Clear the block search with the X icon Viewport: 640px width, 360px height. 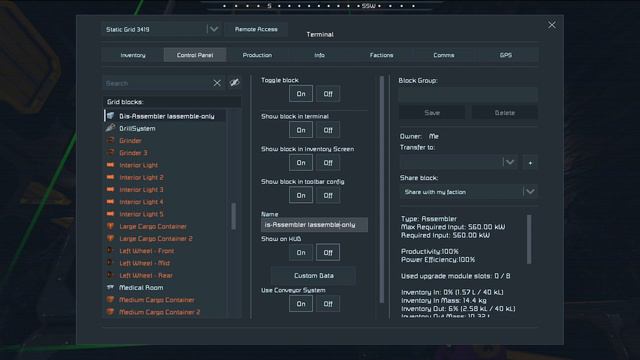point(217,83)
